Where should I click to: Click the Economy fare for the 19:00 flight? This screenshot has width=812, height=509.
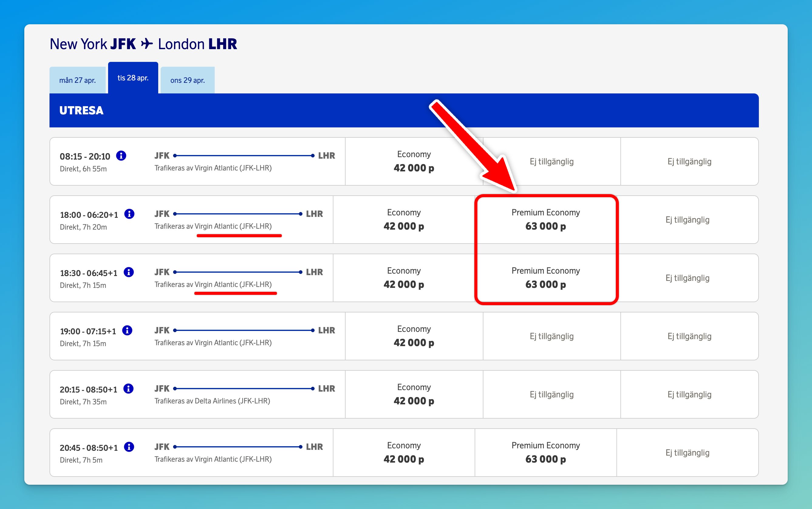[414, 335]
